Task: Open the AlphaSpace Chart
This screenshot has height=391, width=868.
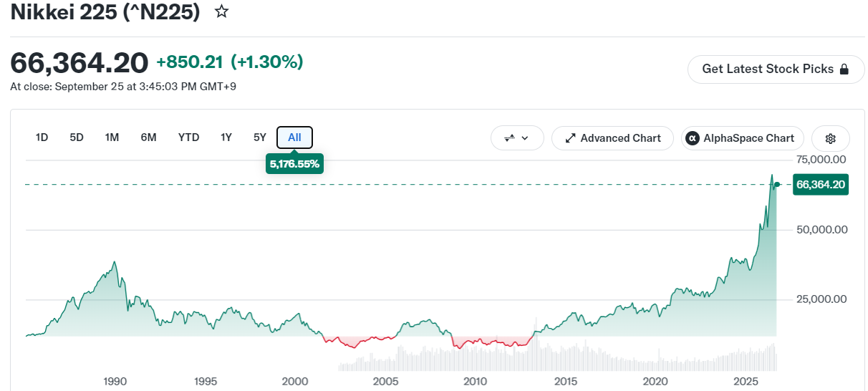Action: click(742, 138)
